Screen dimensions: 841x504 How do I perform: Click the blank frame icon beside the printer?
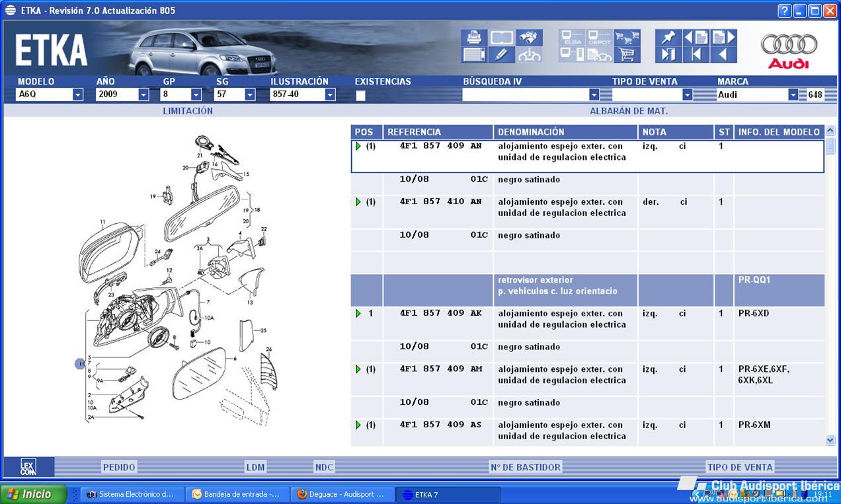click(502, 38)
